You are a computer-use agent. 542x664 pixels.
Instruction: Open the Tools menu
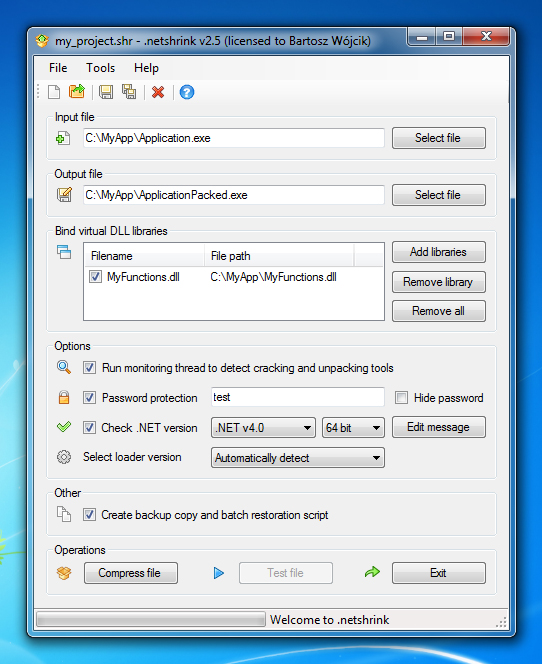100,68
